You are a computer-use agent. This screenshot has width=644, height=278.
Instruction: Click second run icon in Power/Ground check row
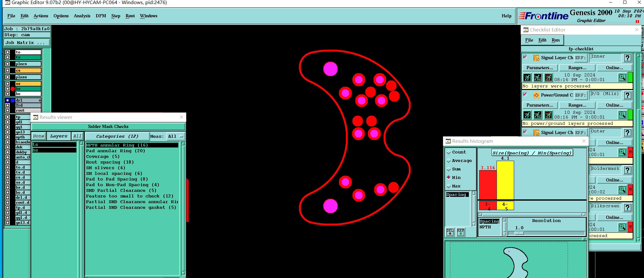point(538,115)
